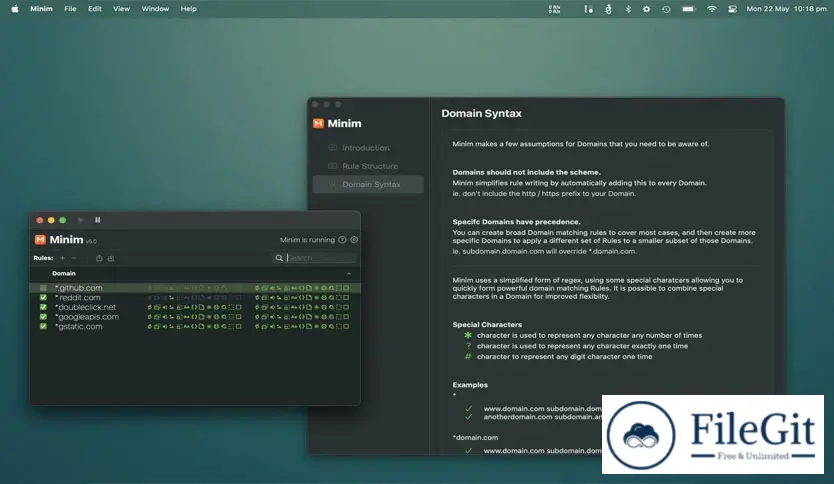834x484 pixels.
Task: Add a new rule with plus icon
Action: [62, 258]
